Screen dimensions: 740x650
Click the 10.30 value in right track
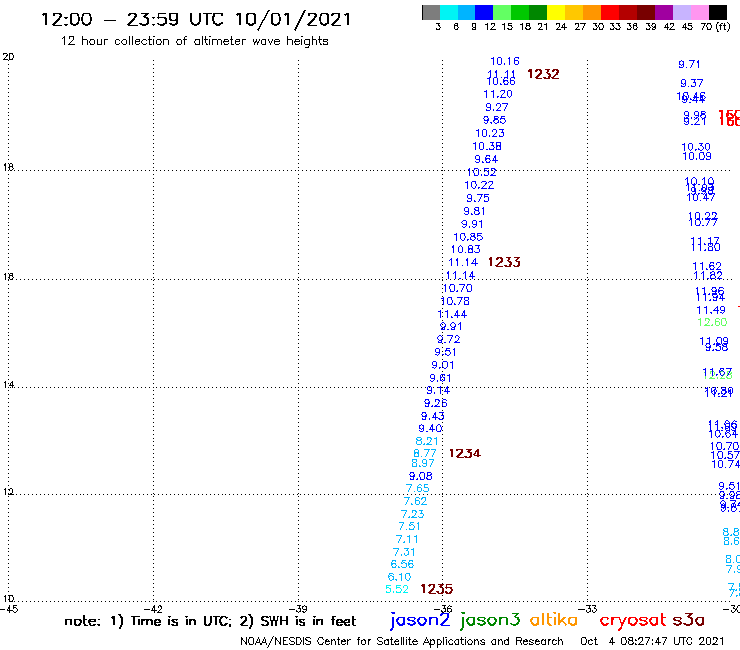696,147
